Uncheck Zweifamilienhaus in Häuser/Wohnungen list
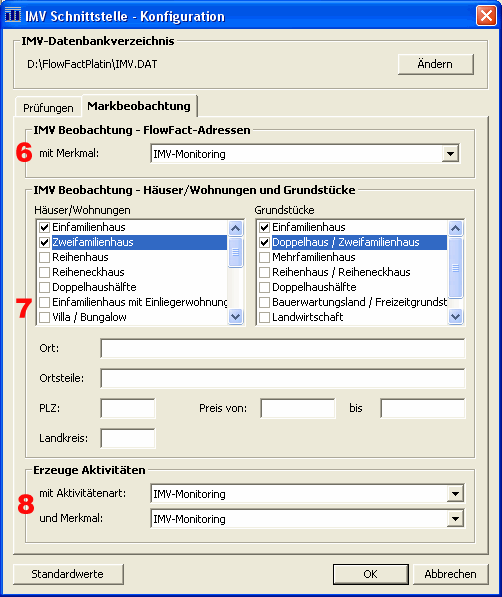This screenshot has height=597, width=502. pos(45,242)
